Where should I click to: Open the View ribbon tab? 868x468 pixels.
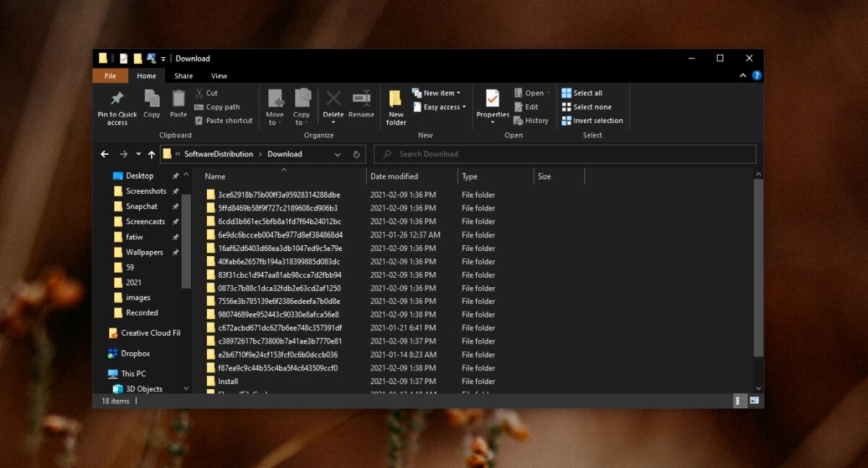(x=219, y=75)
